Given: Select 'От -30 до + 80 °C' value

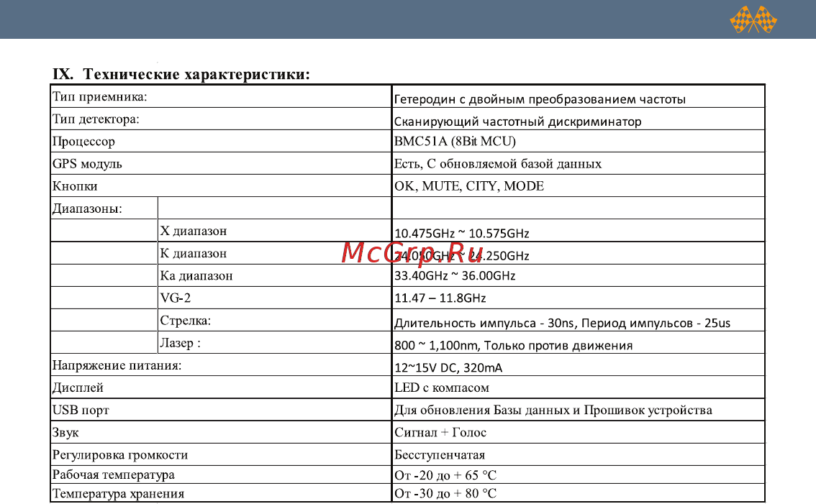Looking at the screenshot, I should tap(445, 493).
